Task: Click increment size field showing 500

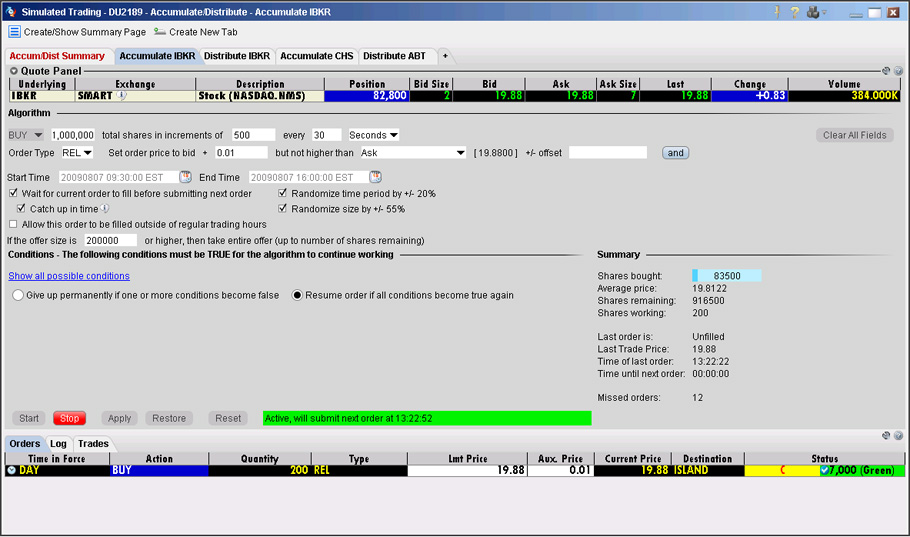Action: pos(253,135)
